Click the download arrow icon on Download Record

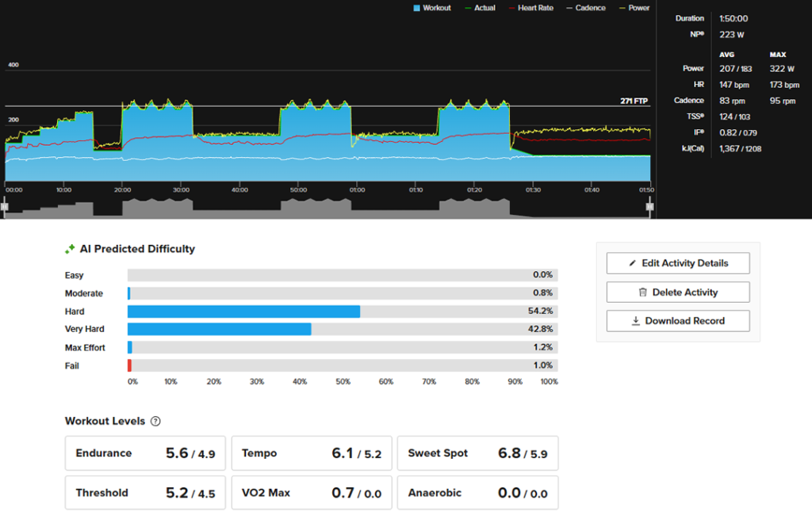(x=635, y=321)
